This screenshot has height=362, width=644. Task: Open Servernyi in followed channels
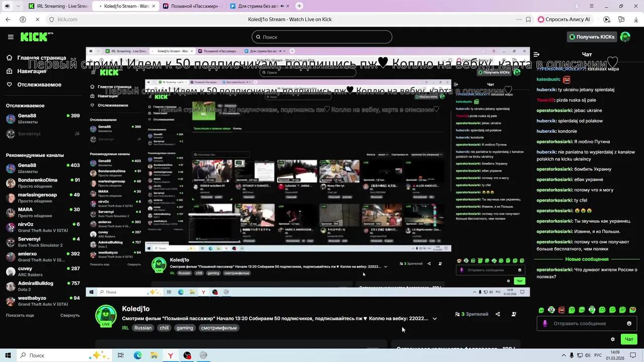(x=43, y=134)
